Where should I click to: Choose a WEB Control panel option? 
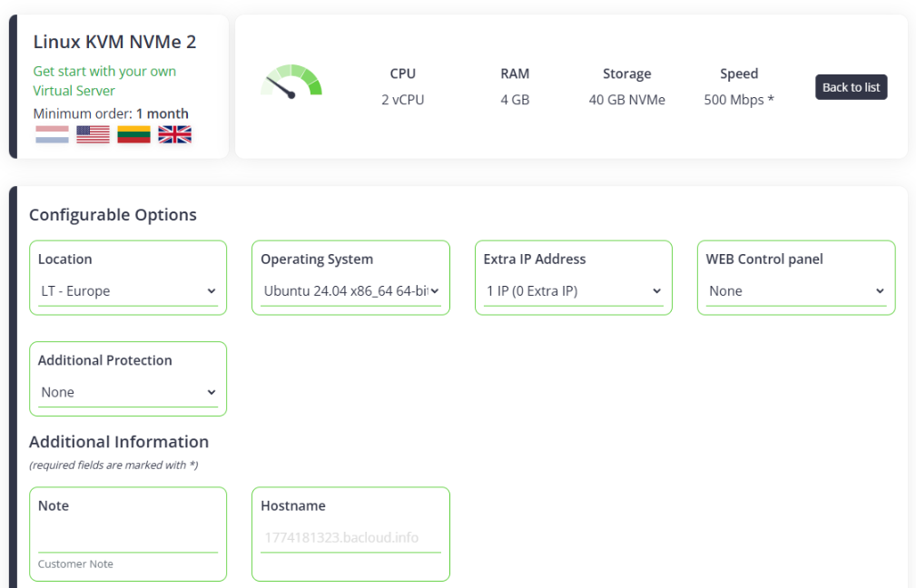[x=795, y=291]
